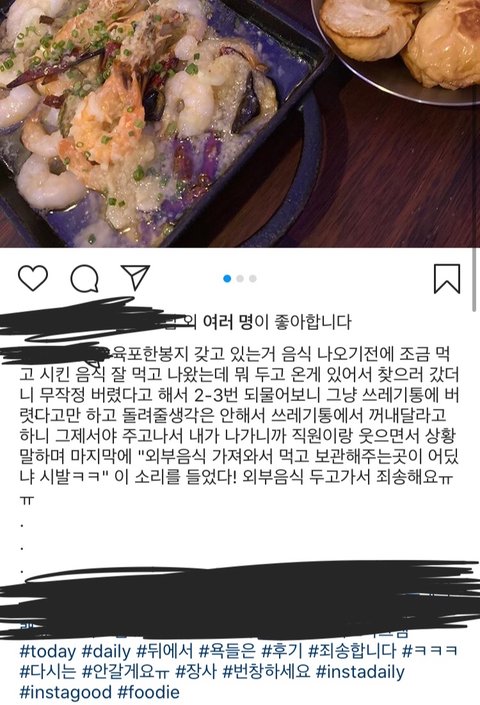Open the #instadaily hashtag
The height and width of the screenshot is (705, 480).
tap(360, 672)
